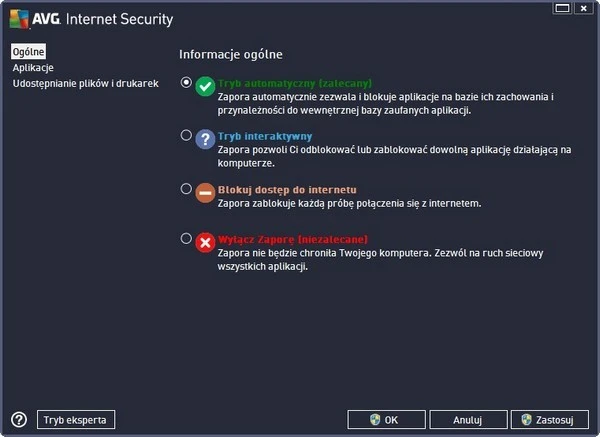Click the red X disable firewall icon
This screenshot has height=437, width=600.
pyautogui.click(x=205, y=243)
